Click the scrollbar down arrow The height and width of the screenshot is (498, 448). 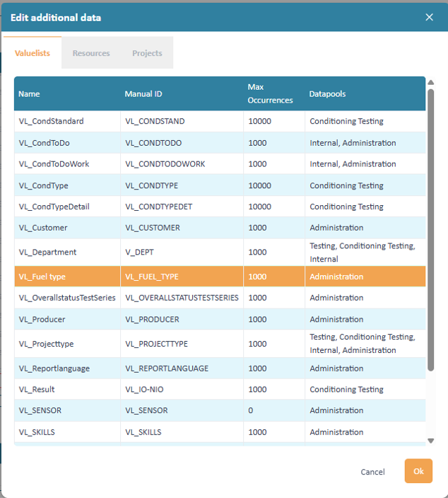tap(430, 441)
